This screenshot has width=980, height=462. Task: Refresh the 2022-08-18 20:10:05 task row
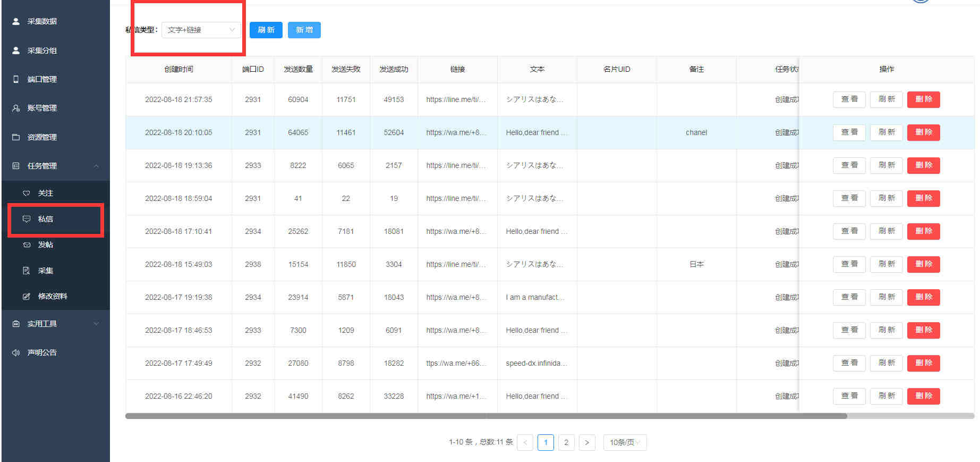point(886,132)
